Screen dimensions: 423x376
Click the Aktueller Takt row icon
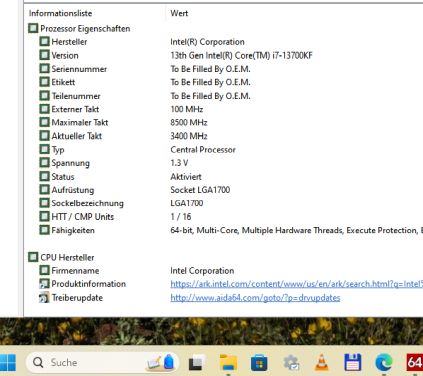(x=44, y=136)
